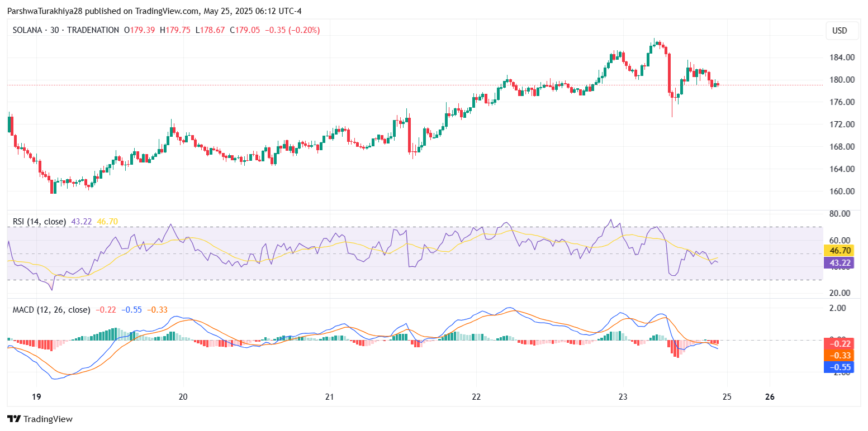Click the orange -0.33 signal line tag
The height and width of the screenshot is (431, 868).
[x=839, y=355]
